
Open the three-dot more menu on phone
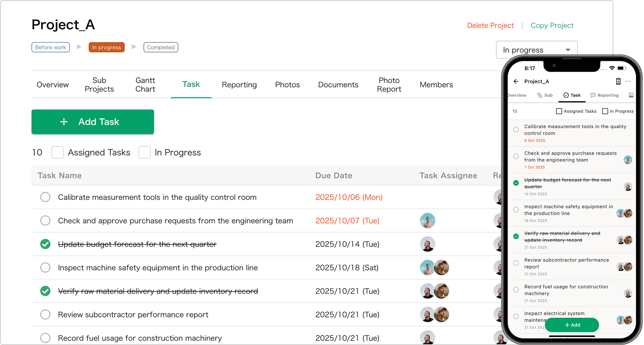click(x=628, y=81)
